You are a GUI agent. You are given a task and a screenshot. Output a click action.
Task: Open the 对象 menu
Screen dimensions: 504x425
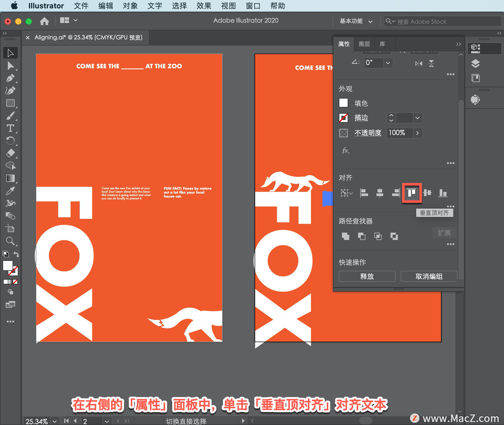point(130,6)
